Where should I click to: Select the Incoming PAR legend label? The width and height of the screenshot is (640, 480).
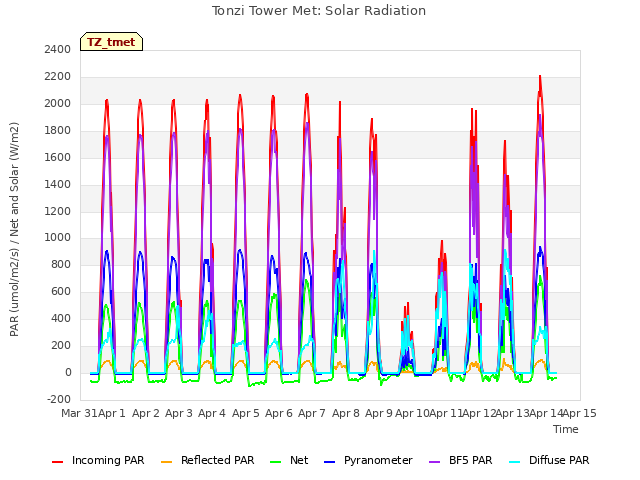click(108, 460)
